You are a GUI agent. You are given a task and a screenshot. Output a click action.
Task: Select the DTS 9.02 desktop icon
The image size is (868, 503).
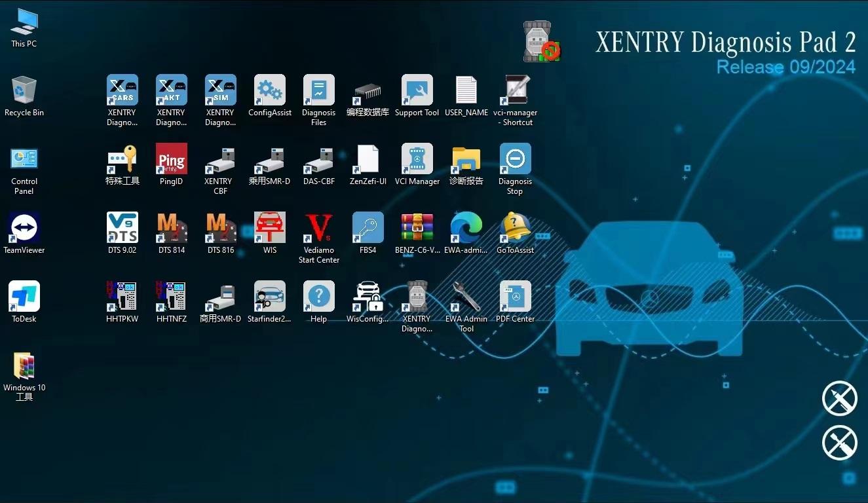[122, 228]
